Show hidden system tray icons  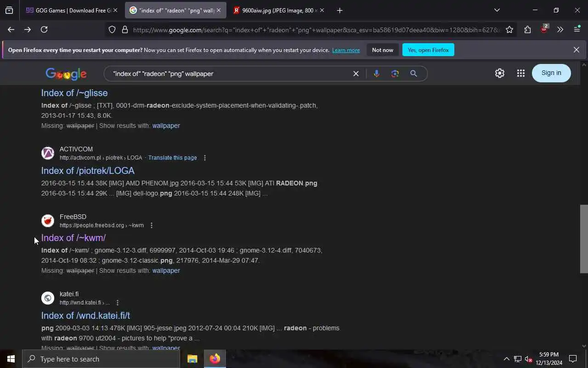(506, 359)
